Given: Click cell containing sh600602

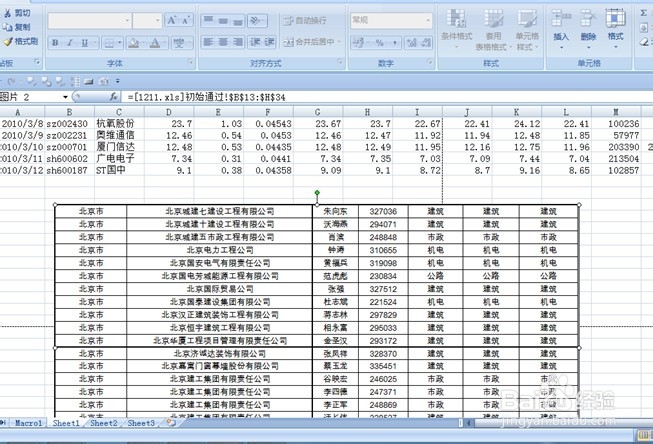Looking at the screenshot, I should click(70, 159).
